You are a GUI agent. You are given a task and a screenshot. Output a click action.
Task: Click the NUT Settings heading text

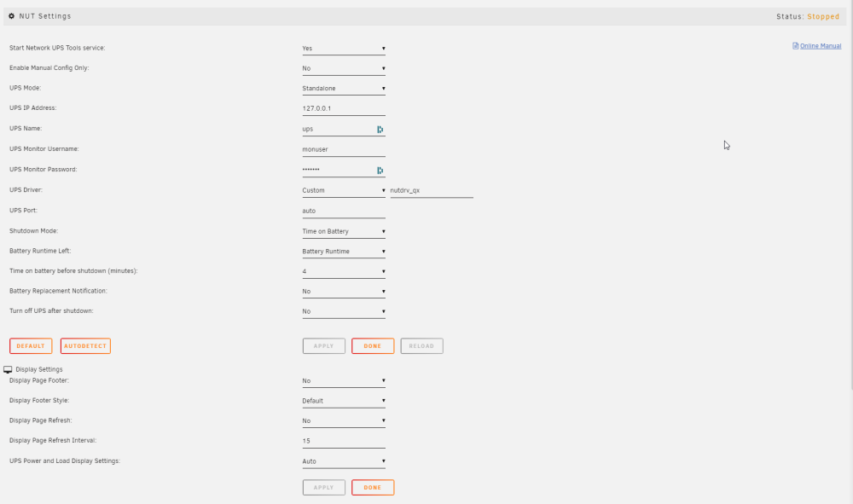tap(45, 16)
